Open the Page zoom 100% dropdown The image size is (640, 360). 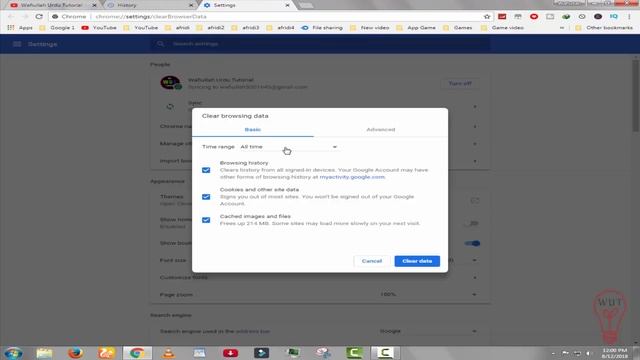[x=428, y=294]
